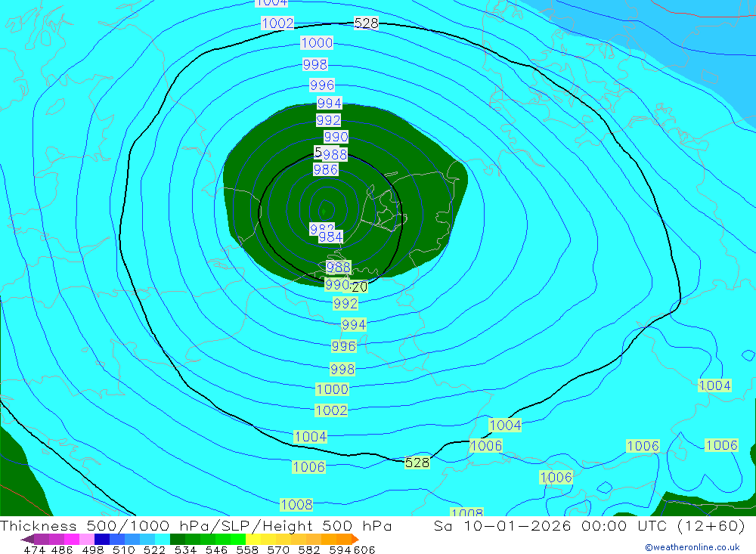Click the orange right arrow tip of the legend

click(x=355, y=539)
